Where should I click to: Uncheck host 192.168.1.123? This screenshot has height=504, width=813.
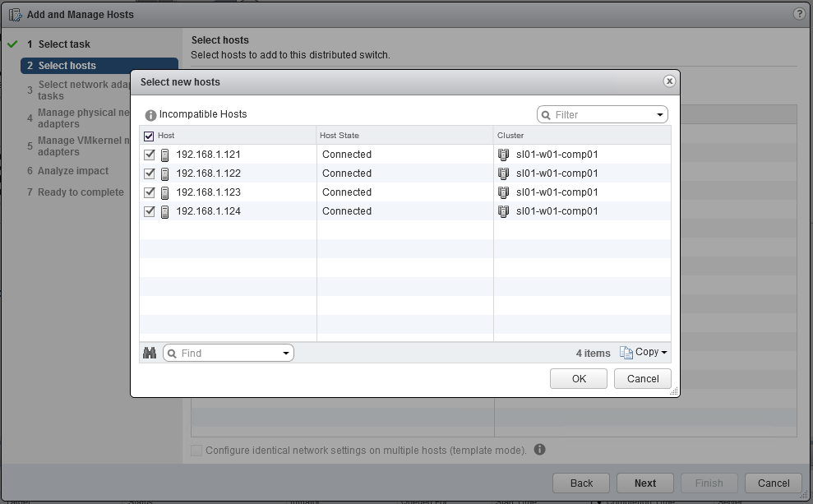pyautogui.click(x=150, y=192)
